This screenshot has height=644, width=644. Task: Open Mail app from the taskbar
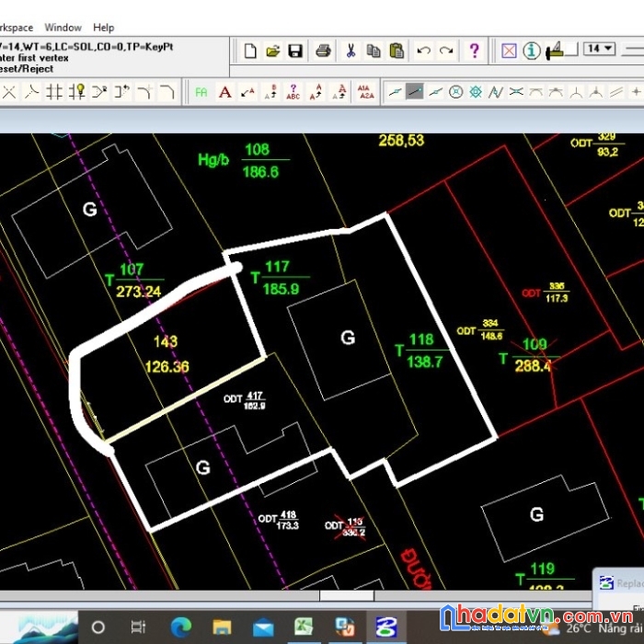click(x=263, y=628)
